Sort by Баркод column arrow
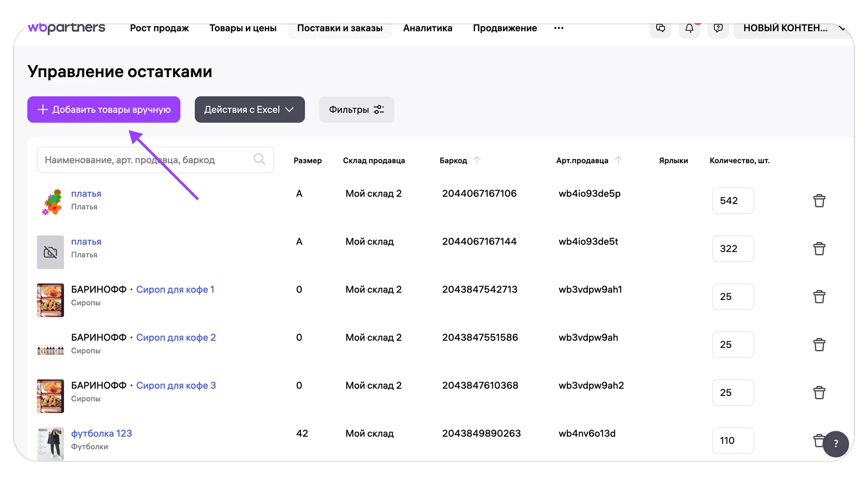Image resolution: width=868 pixels, height=484 pixels. [477, 160]
